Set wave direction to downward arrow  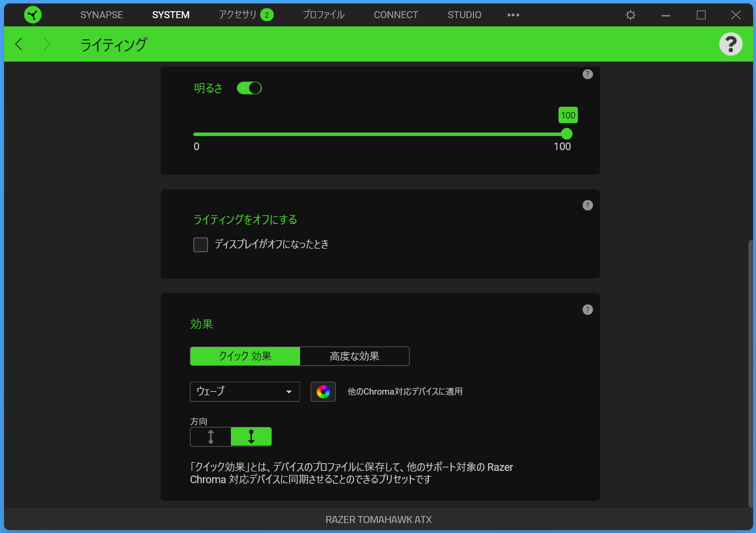251,437
